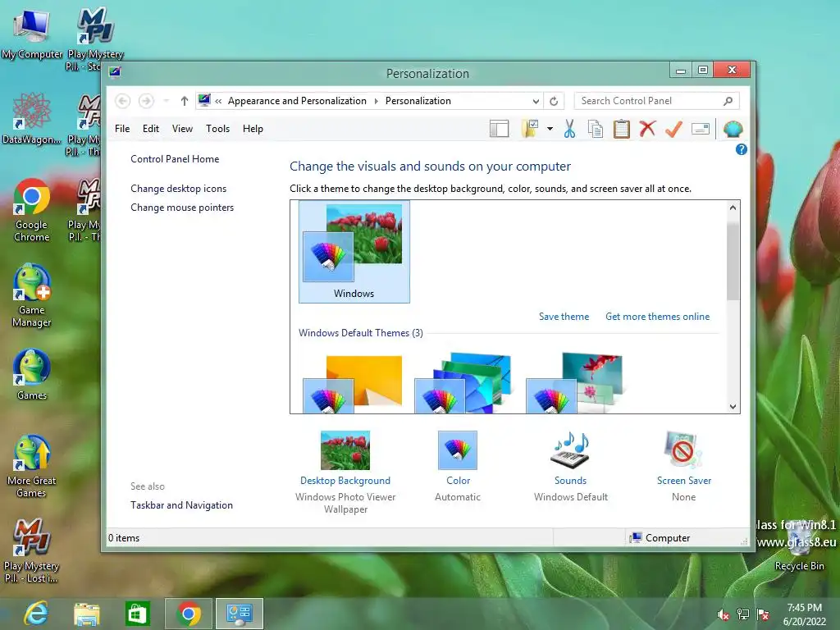Open the View menu

(x=182, y=129)
